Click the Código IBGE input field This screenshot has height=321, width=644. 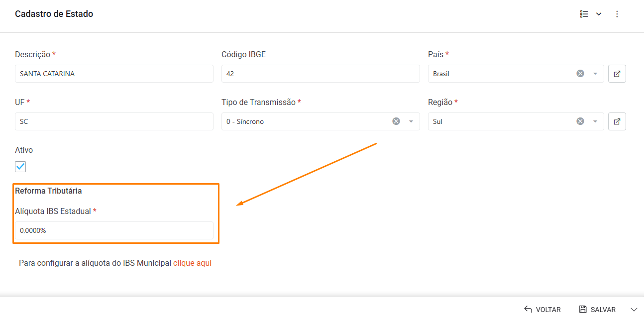321,74
